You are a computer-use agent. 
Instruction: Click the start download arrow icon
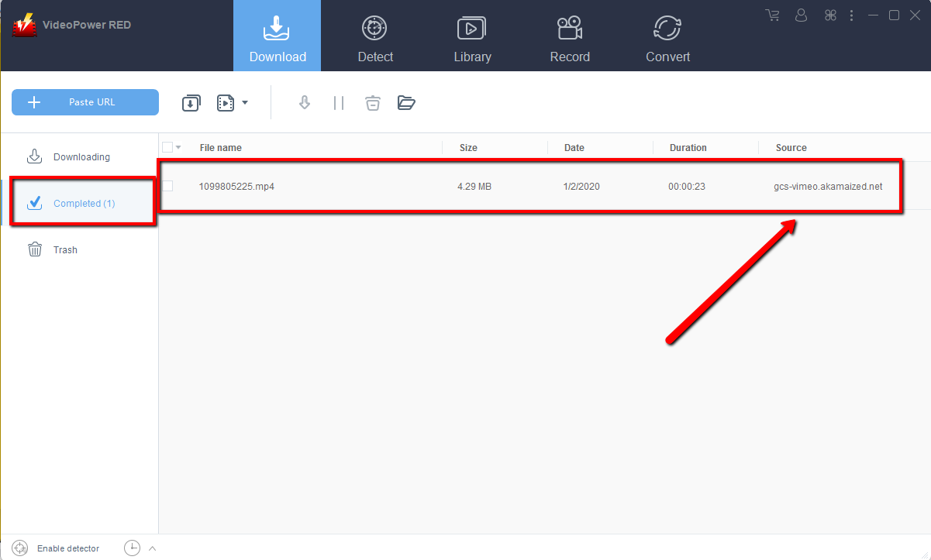[305, 103]
